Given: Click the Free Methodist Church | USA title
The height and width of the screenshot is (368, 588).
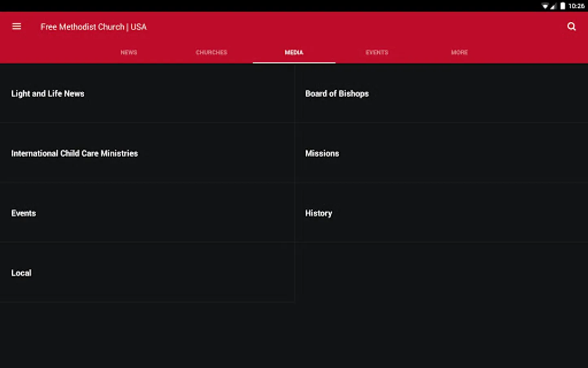Looking at the screenshot, I should (94, 27).
